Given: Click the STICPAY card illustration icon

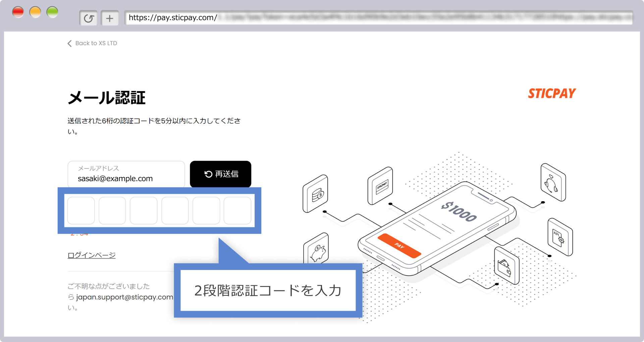Looking at the screenshot, I should [x=380, y=185].
